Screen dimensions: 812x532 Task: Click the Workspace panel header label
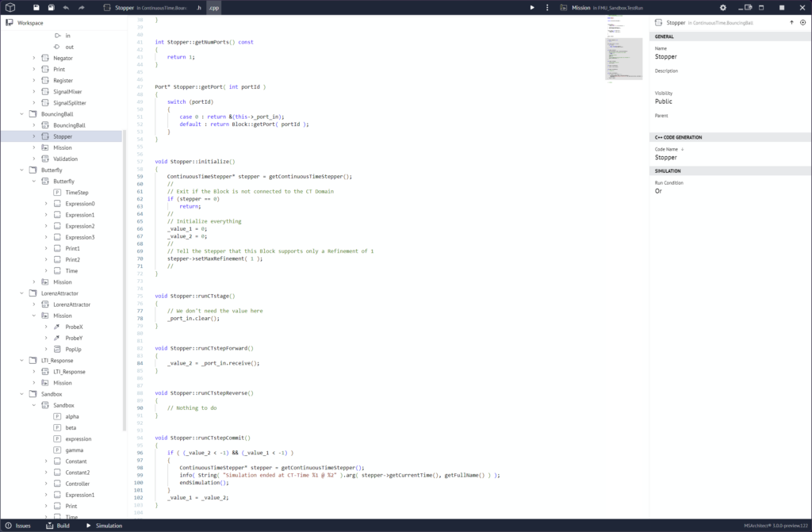[30, 23]
